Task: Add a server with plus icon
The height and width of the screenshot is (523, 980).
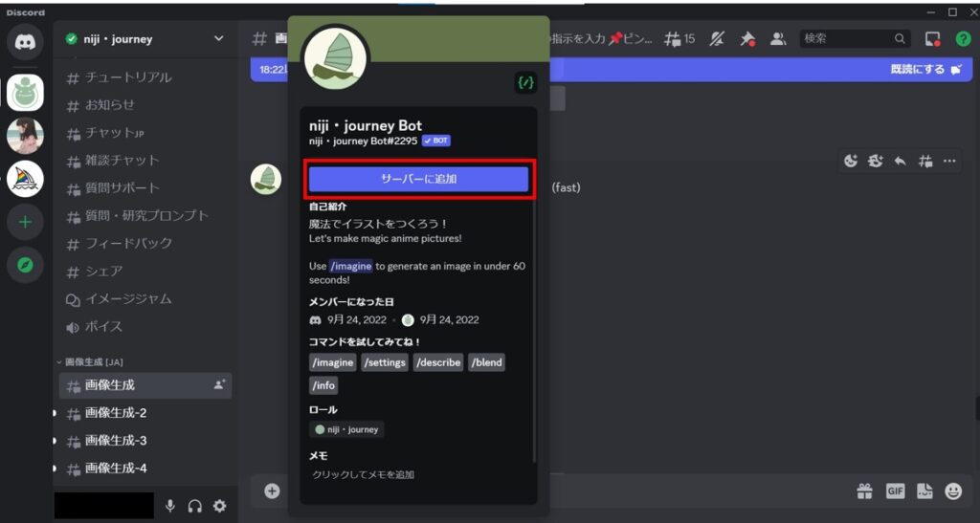Action: [x=25, y=222]
